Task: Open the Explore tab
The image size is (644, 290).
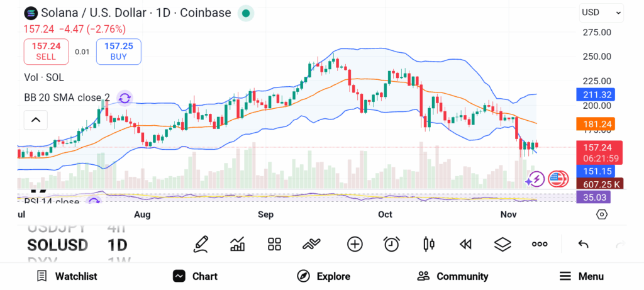Action: click(x=324, y=276)
